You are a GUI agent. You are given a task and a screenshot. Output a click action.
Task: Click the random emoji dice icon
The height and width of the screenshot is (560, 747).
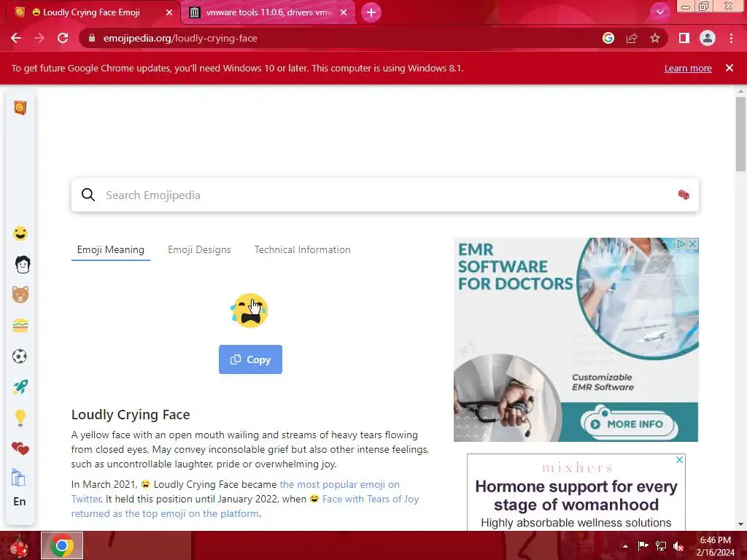[x=684, y=195]
